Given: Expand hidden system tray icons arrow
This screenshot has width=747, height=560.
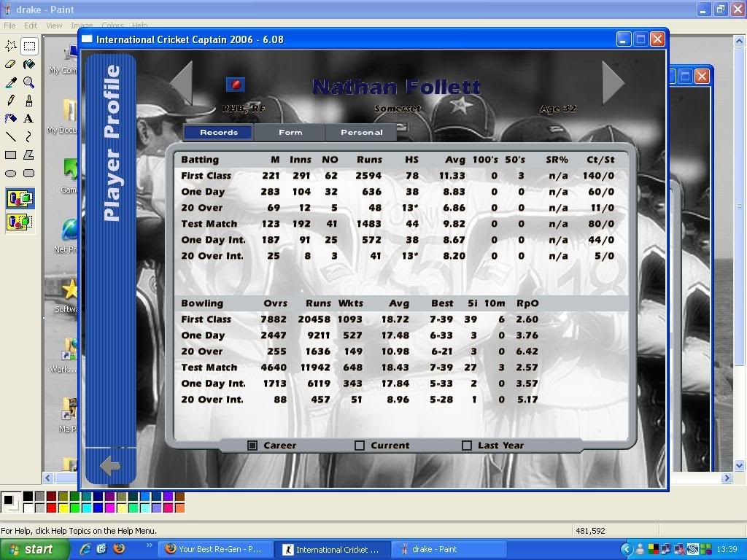Looking at the screenshot, I should tap(627, 550).
